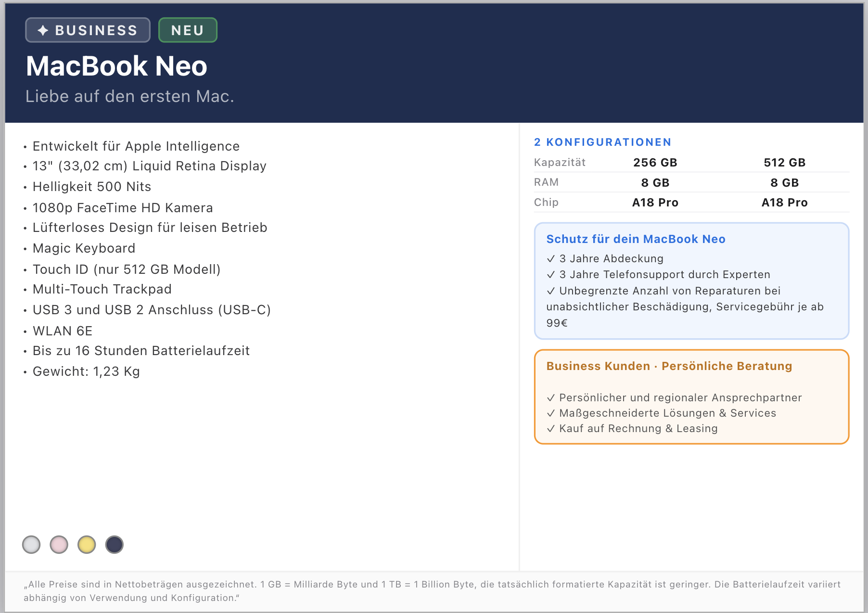This screenshot has width=868, height=613.
Task: Click the star icon in the BUSINESS badge
Action: [x=43, y=30]
